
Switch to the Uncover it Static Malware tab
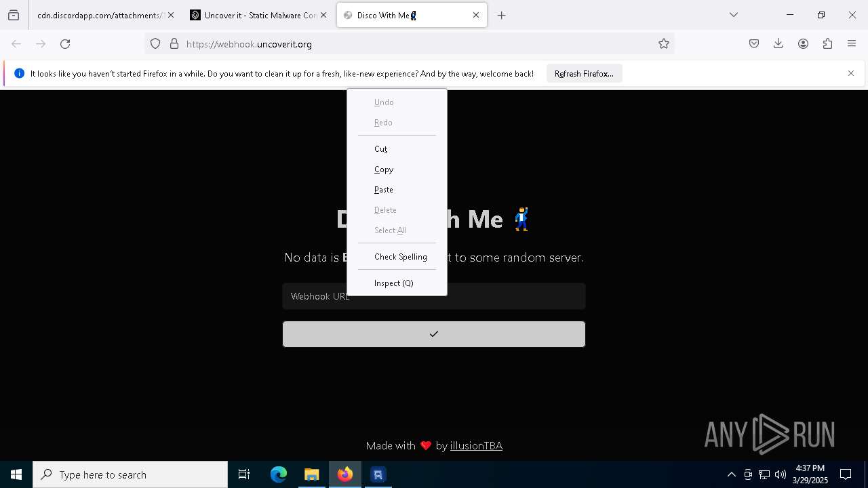(x=258, y=15)
